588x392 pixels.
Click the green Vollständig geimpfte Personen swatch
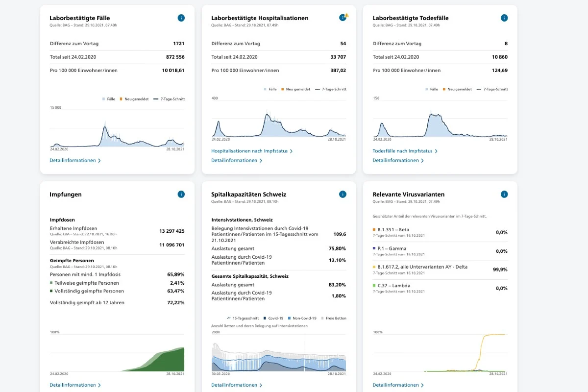pyautogui.click(x=51, y=291)
